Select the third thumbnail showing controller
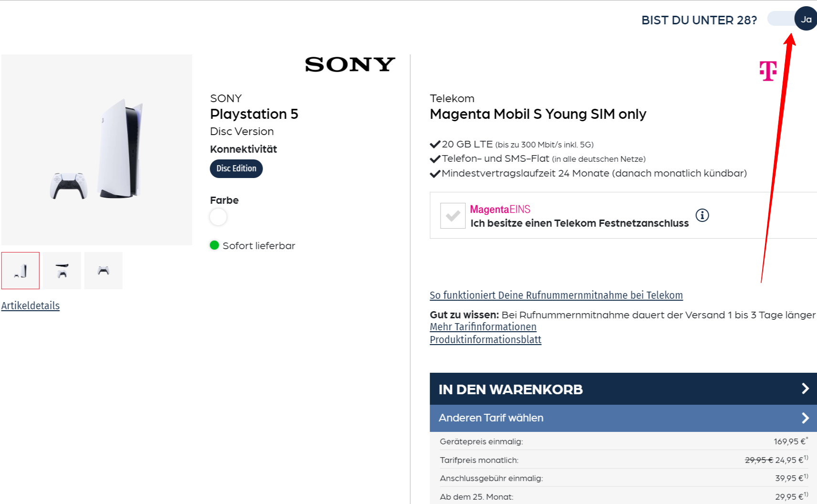817x504 pixels. 104,271
